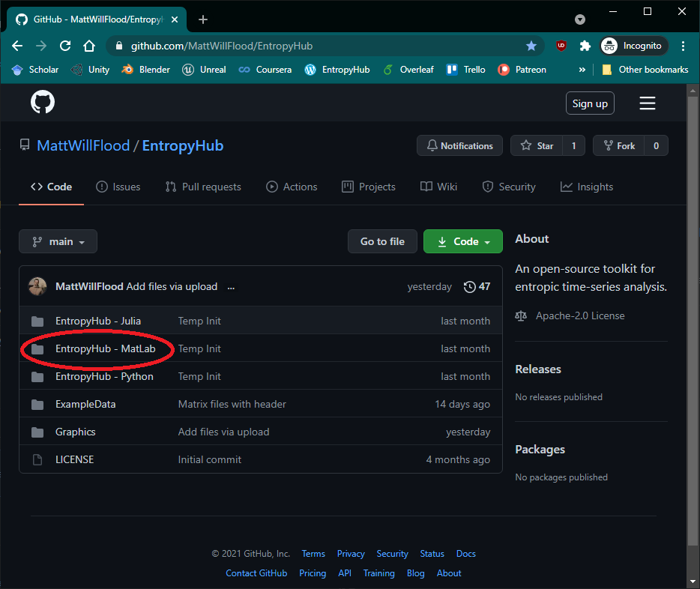Click MattWillFlood's avatar thumbnail
The image size is (700, 589).
(x=37, y=286)
